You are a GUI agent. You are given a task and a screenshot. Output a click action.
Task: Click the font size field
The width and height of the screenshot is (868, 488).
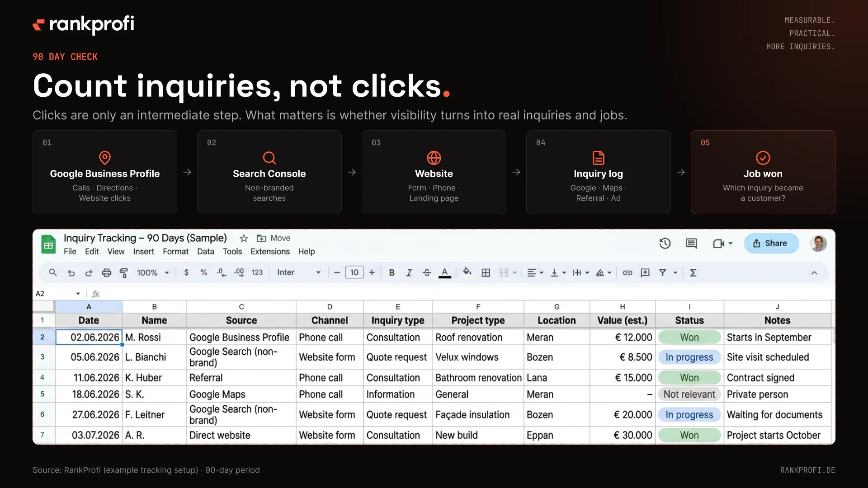click(x=354, y=272)
